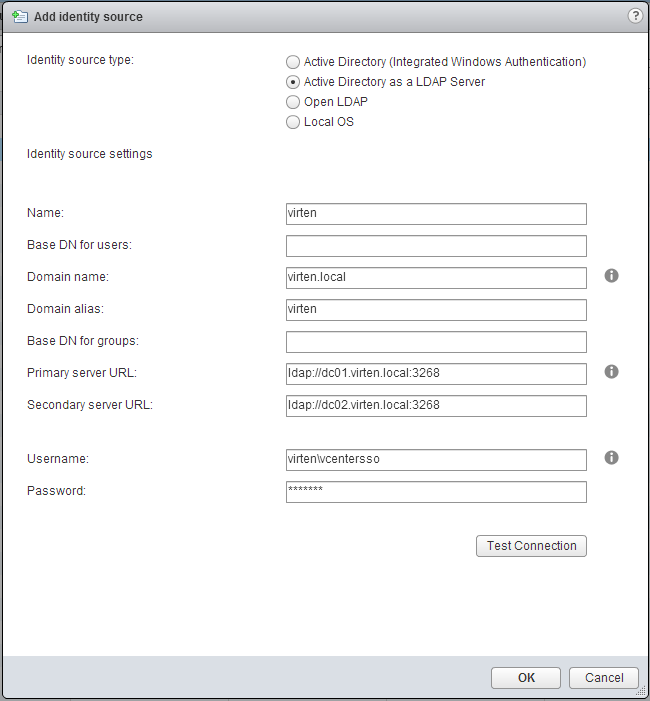Choose the Local OS radio button
650x701 pixels.
[293, 122]
